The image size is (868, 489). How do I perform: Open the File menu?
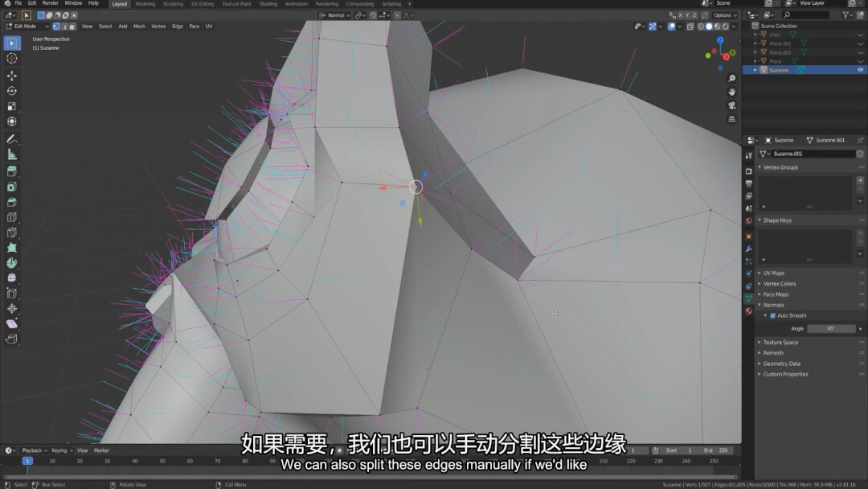point(18,3)
